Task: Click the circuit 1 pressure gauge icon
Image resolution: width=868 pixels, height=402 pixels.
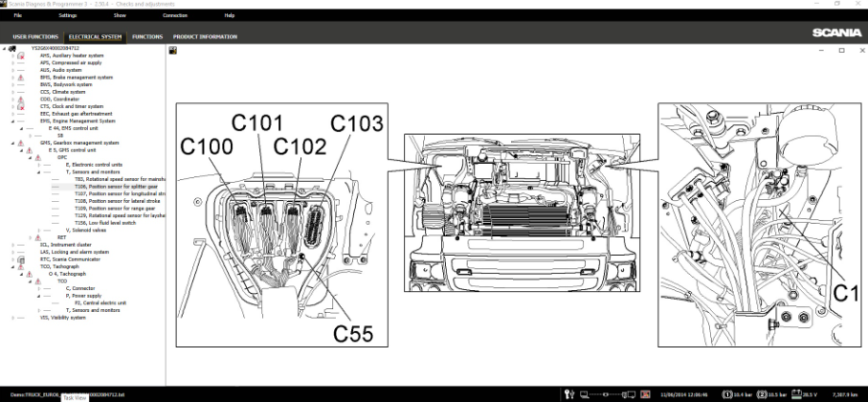Action: (728, 394)
